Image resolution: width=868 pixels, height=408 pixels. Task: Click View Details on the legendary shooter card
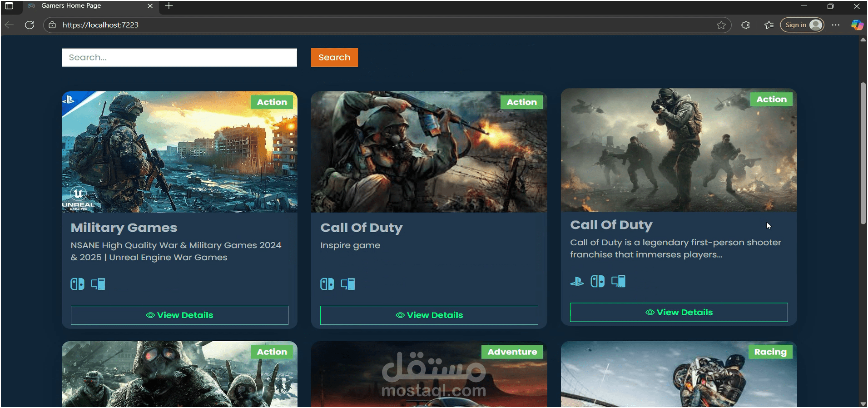679,313
